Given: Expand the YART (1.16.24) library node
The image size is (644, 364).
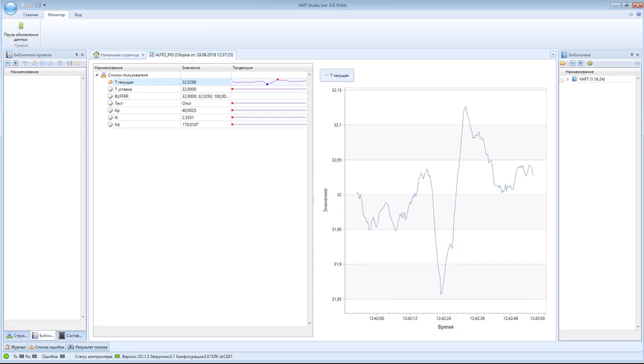Looking at the screenshot, I should 568,79.
